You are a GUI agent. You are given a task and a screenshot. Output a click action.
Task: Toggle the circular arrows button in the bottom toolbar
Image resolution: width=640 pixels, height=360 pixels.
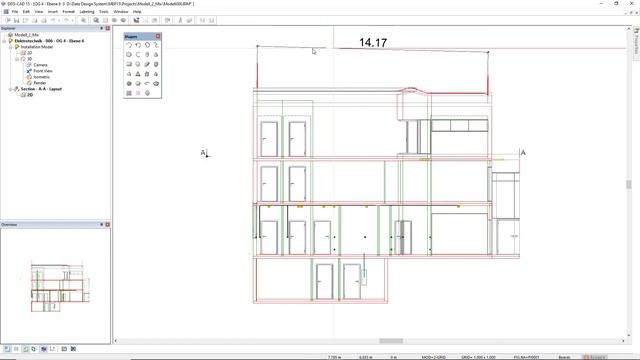pyautogui.click(x=34, y=349)
